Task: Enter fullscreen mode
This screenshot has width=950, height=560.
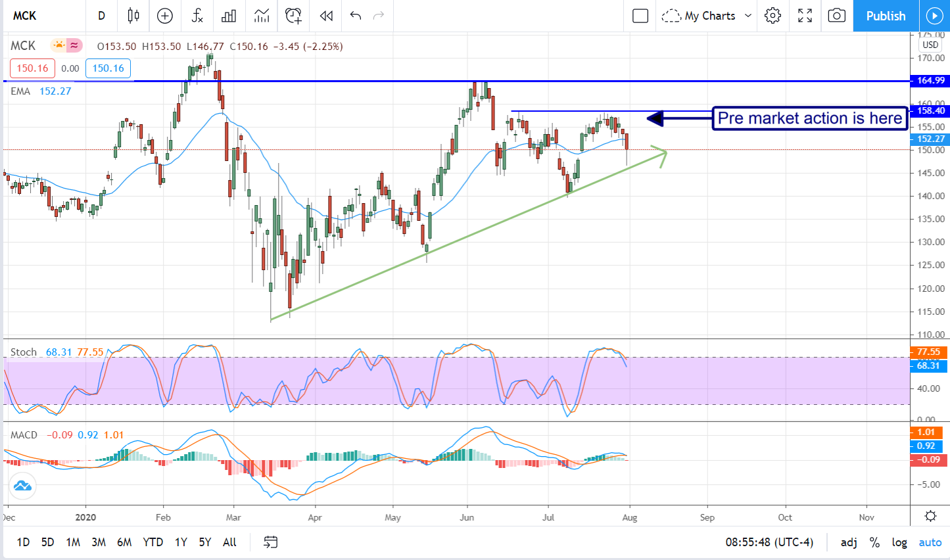Action: point(805,16)
